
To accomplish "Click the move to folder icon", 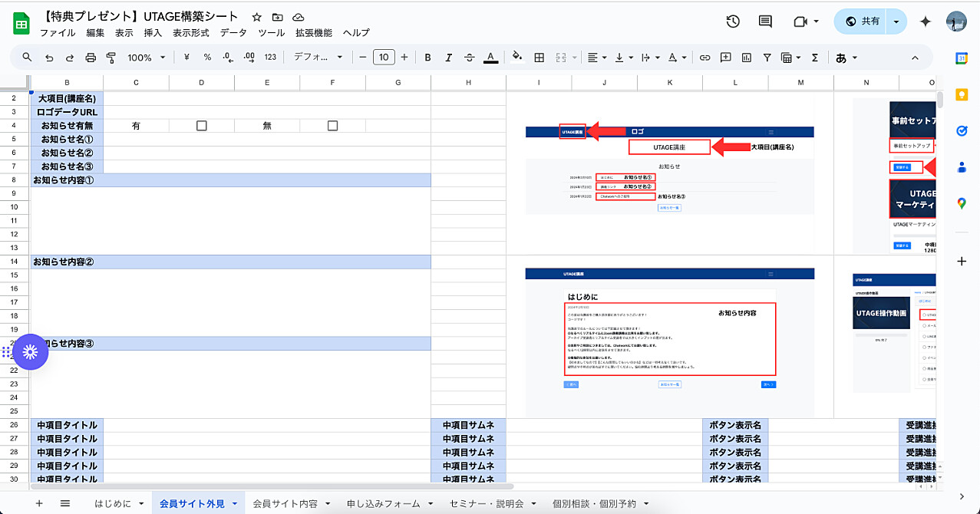I will coord(278,17).
